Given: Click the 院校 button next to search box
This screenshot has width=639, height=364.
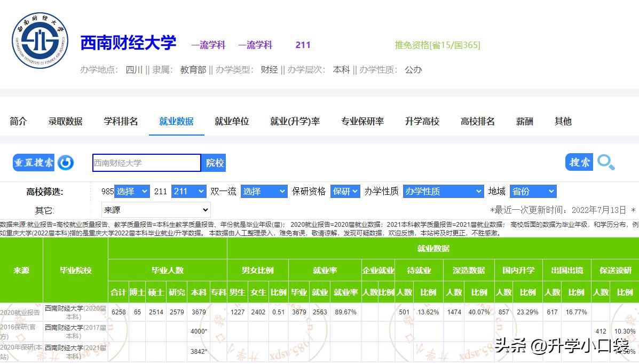Looking at the screenshot, I should (x=214, y=163).
